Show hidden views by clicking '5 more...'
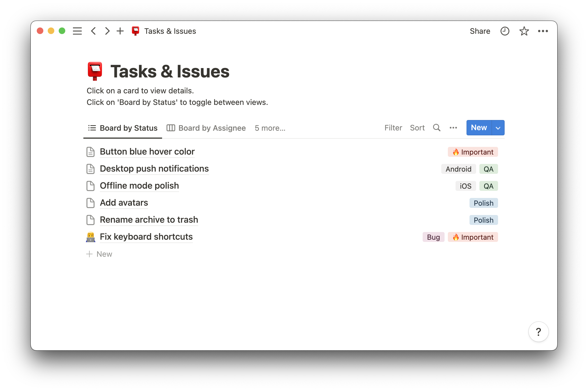Viewport: 588px width, 391px height. 270,128
